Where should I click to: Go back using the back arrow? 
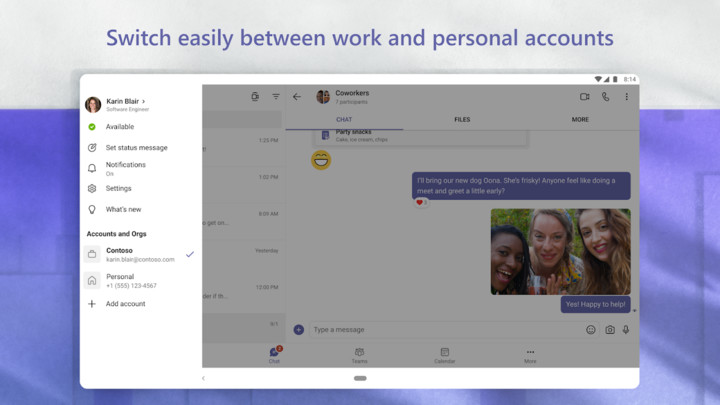point(296,97)
